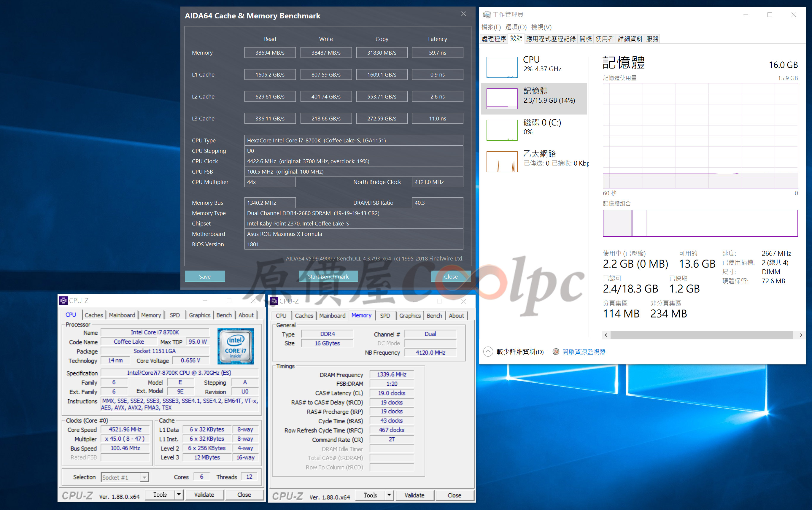812x510 pixels.
Task: Click the CPU Type field in AIDA64
Action: pos(354,140)
